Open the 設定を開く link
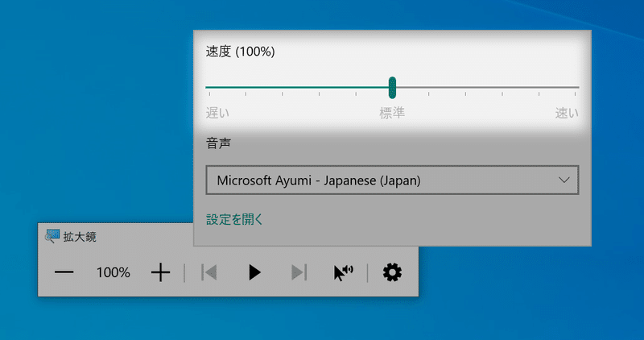644x340 pixels. click(x=234, y=219)
